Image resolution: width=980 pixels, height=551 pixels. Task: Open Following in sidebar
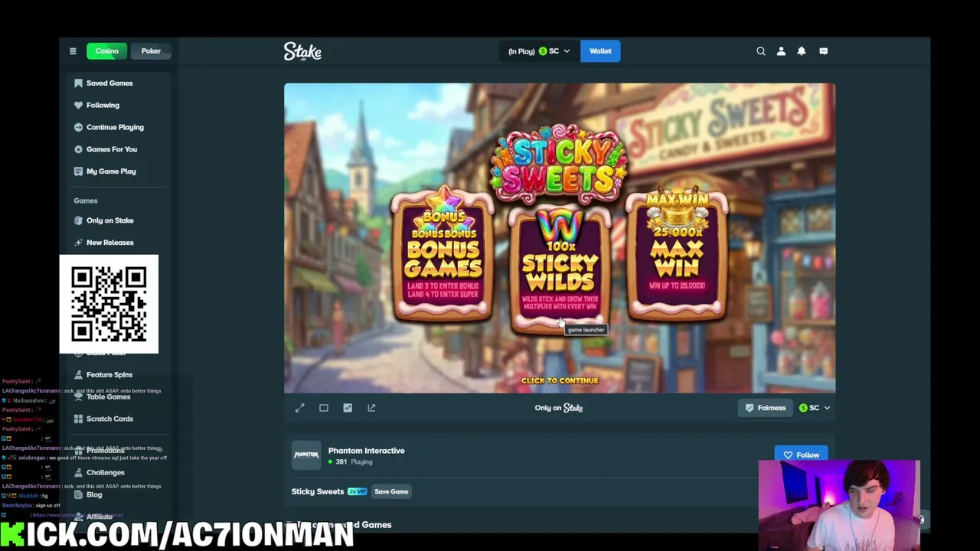pos(103,105)
